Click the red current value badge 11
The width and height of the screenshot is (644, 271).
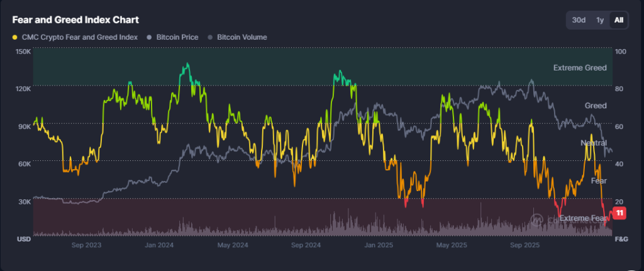coord(619,213)
